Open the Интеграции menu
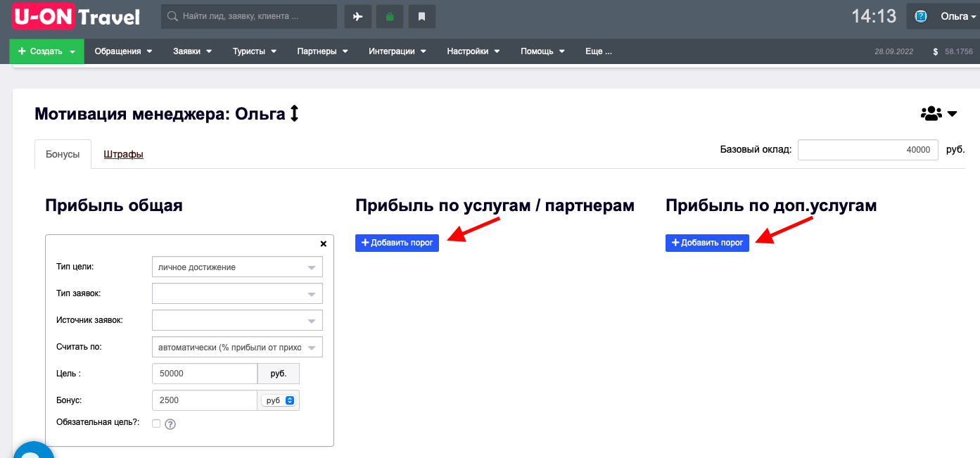 click(397, 51)
